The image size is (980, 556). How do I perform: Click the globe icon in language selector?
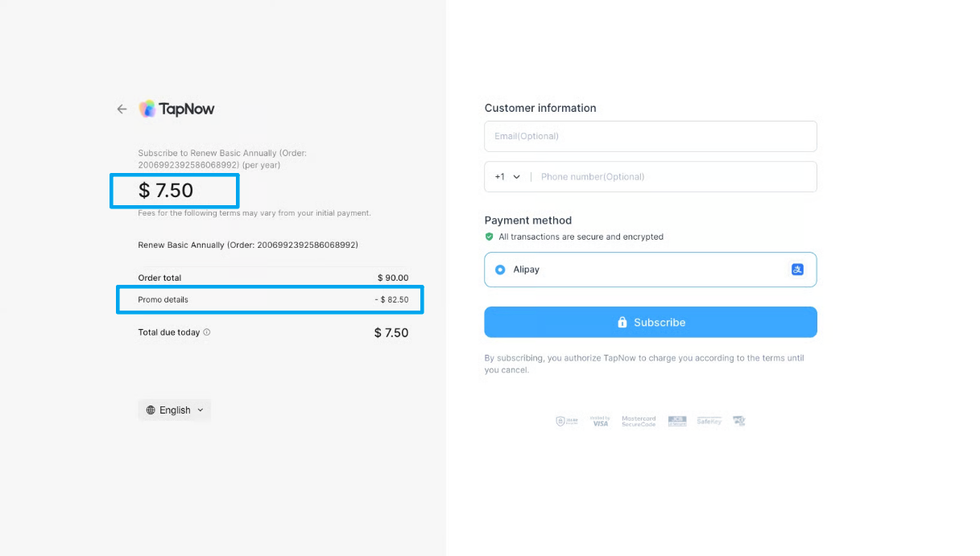tap(151, 410)
